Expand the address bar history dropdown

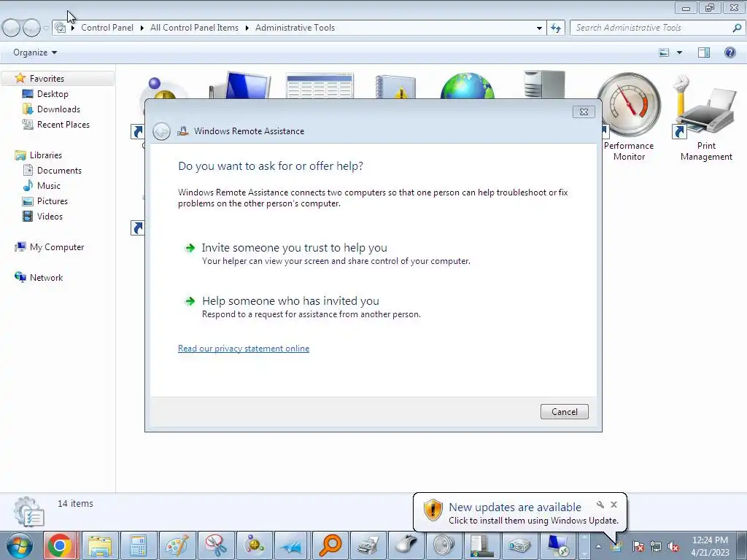[539, 28]
